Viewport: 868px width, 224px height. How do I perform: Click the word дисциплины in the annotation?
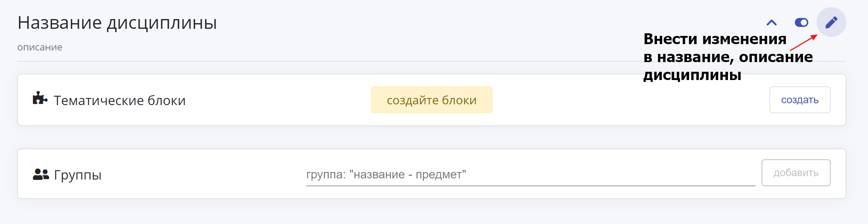692,75
